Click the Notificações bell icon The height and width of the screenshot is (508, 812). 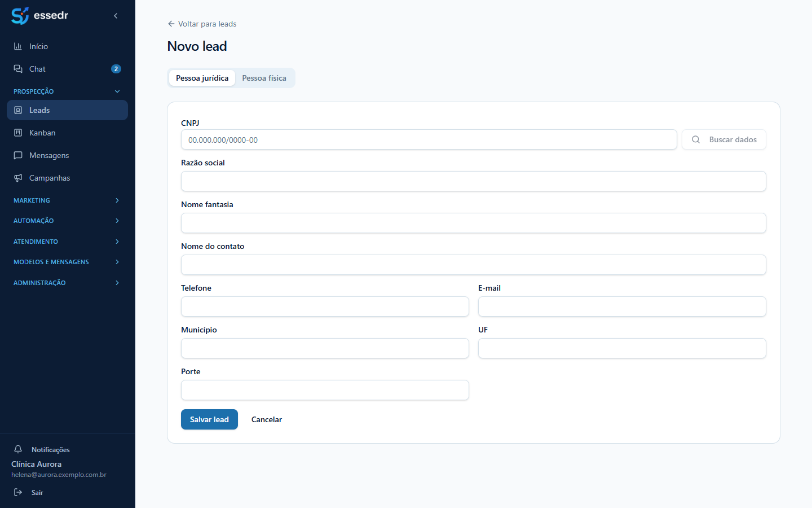pyautogui.click(x=18, y=449)
